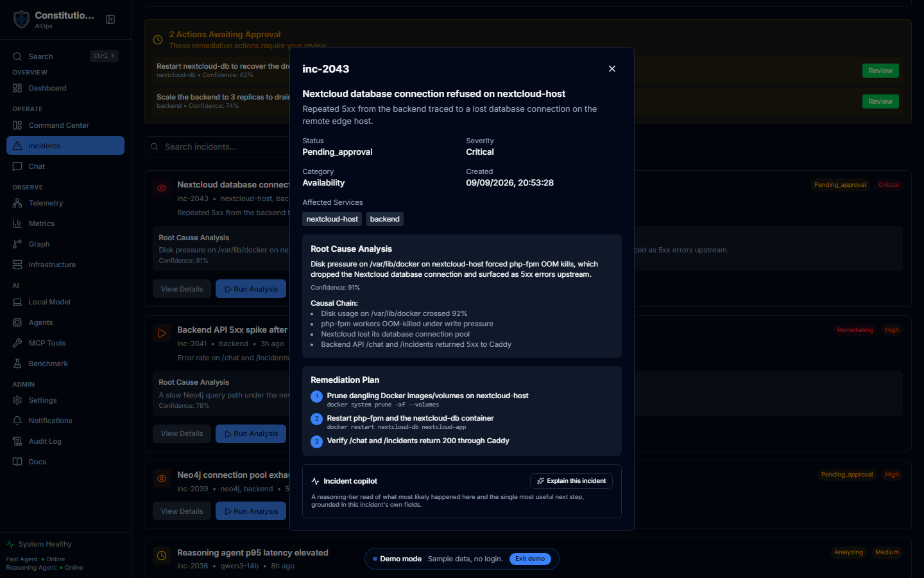Click the Search incidents field
Viewport: 924px width, 578px height.
tap(218, 146)
